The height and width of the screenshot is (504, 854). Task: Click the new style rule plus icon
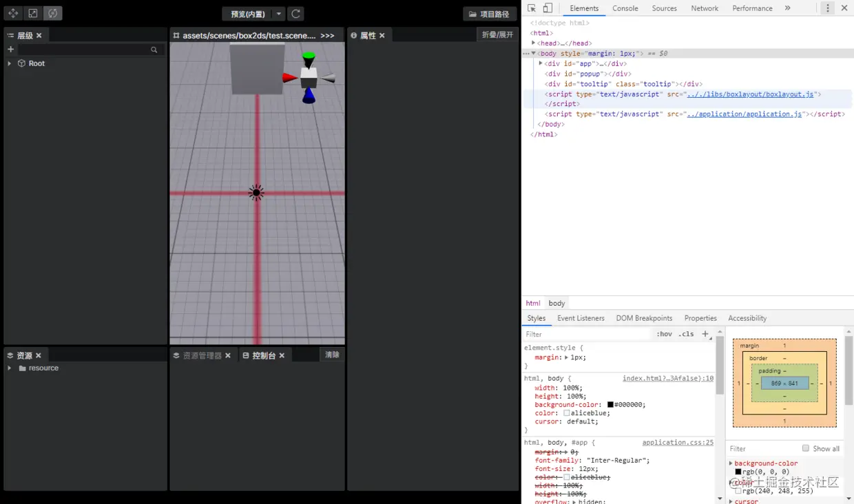tap(705, 334)
